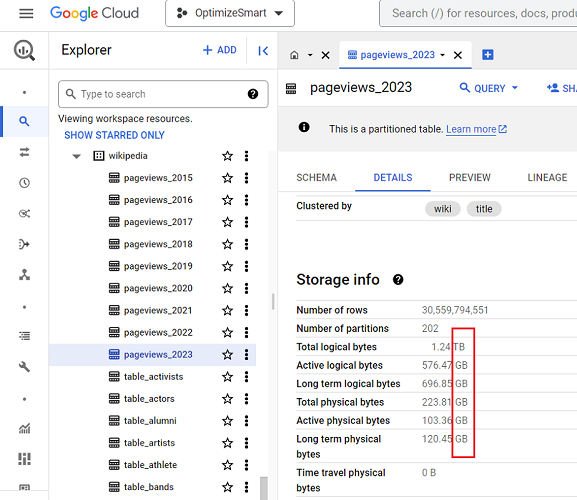577x500 pixels.
Task: Open actions menu for table_bands
Action: 247,487
